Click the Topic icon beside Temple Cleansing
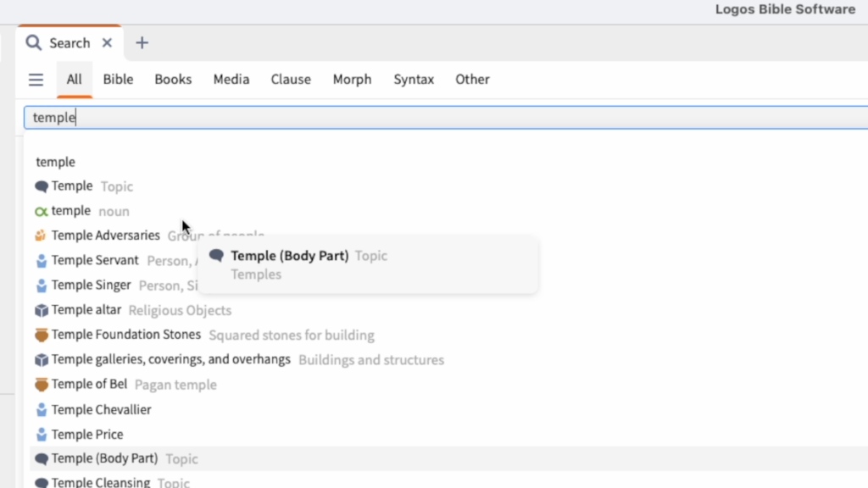Viewport: 868px width, 488px height. (41, 481)
